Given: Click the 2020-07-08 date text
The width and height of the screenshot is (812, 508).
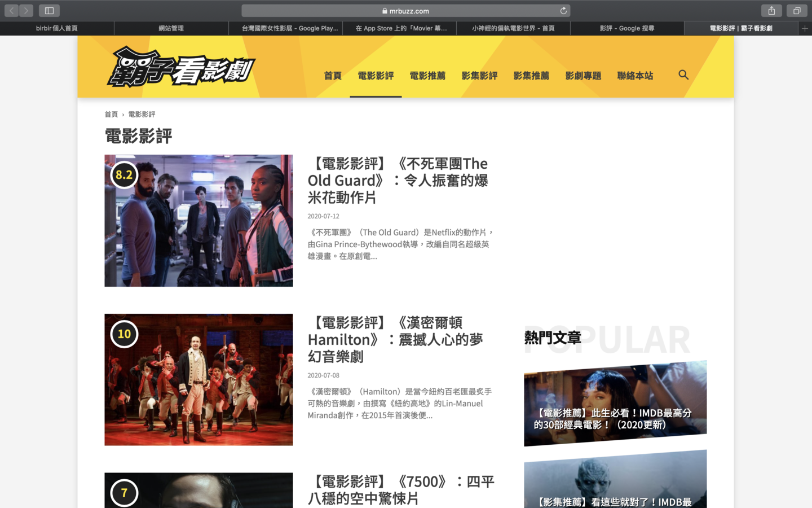Looking at the screenshot, I should pos(323,375).
